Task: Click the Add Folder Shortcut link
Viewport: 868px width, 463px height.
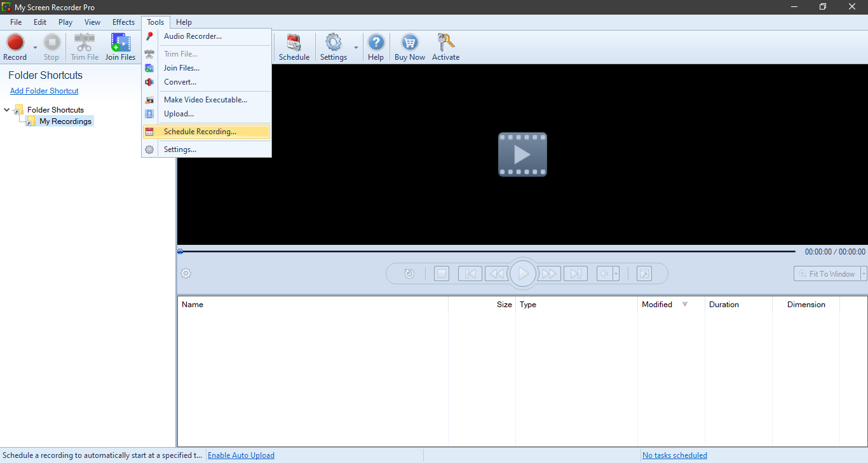Action: pos(44,91)
